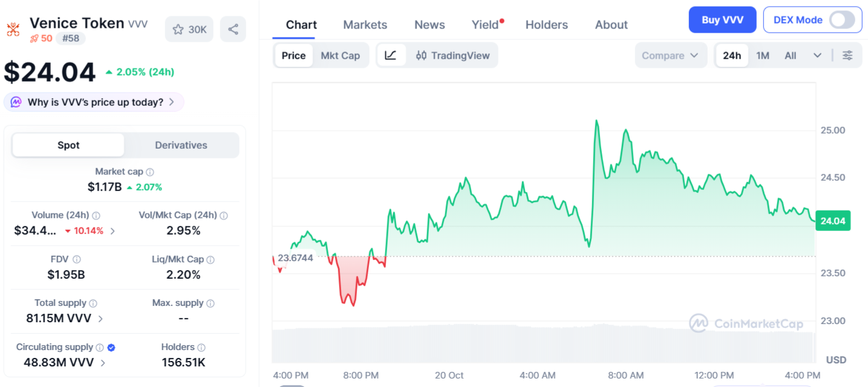Click the rocket boost score 50
Viewport: 868px width, 387px height.
pos(41,39)
